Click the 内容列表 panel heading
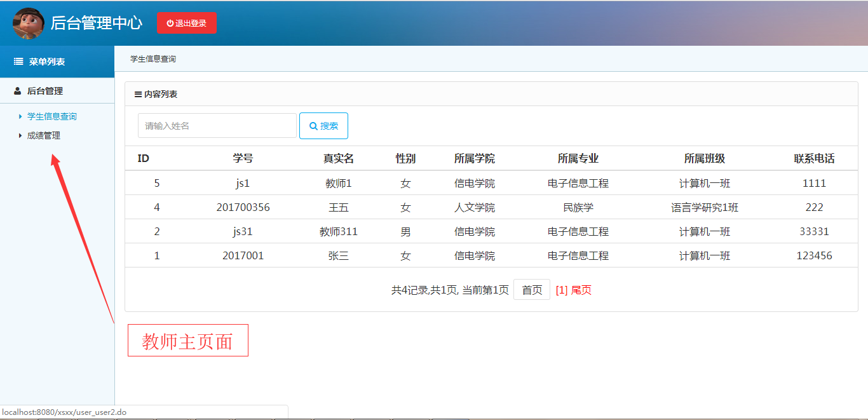Image resolution: width=868 pixels, height=420 pixels. (161, 94)
